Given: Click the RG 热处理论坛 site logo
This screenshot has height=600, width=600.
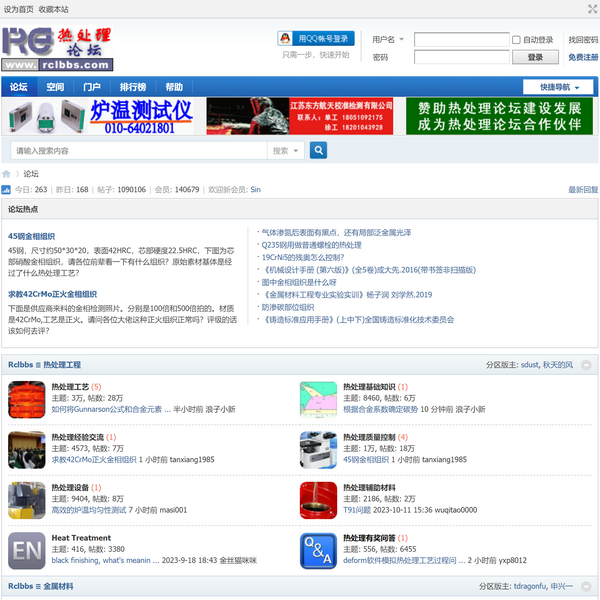Looking at the screenshot, I should 56,44.
